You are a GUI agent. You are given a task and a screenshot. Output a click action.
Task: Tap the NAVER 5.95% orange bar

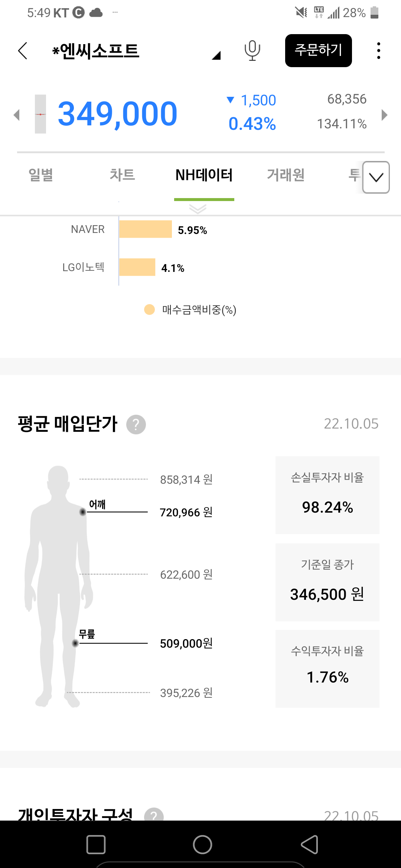click(146, 229)
